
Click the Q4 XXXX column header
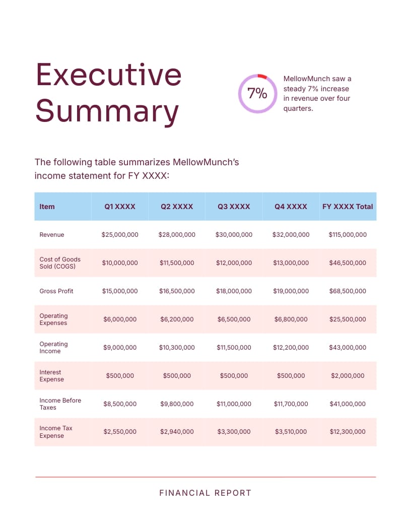pyautogui.click(x=291, y=207)
